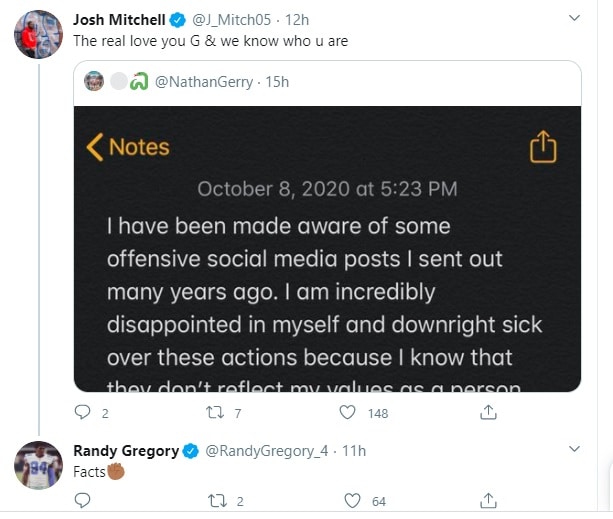Open Josh Mitchell's profile name link

click(x=119, y=20)
